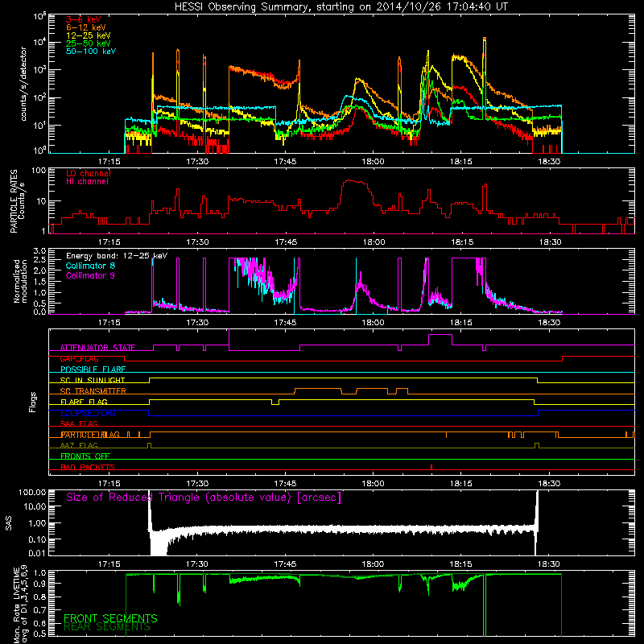Click the FRONTS OFF flag label
The width and height of the screenshot is (644, 644).
pyautogui.click(x=85, y=456)
